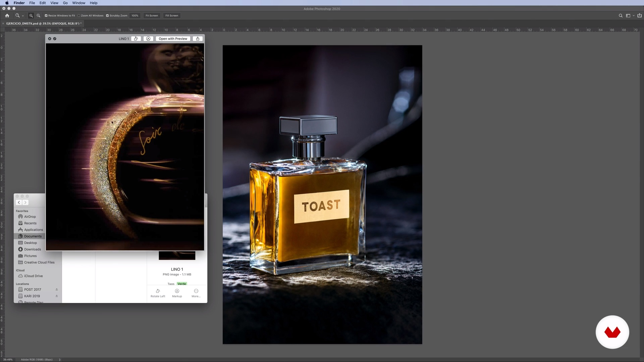
Task: Click the 39.49% zoom field in status bar
Action: [x=8, y=360]
